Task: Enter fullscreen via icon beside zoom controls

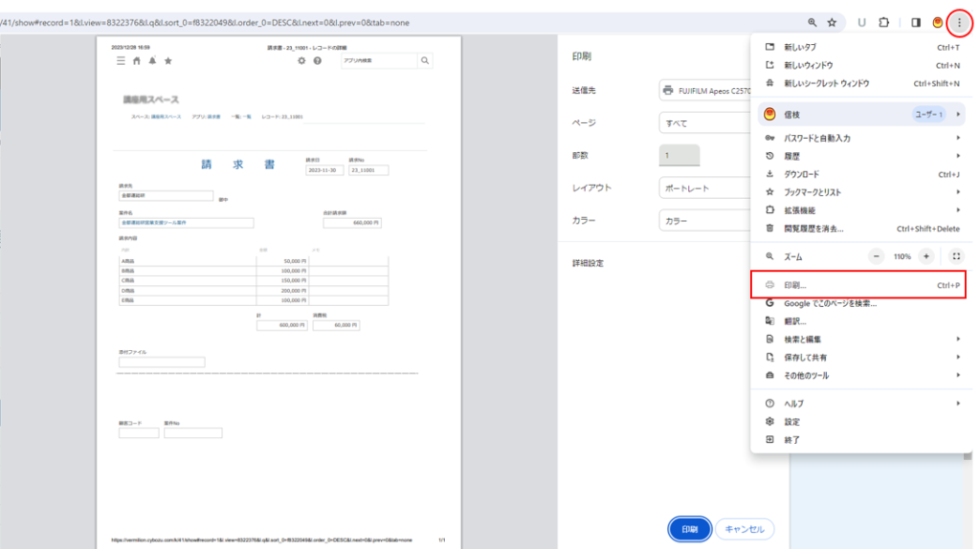Action: point(955,256)
